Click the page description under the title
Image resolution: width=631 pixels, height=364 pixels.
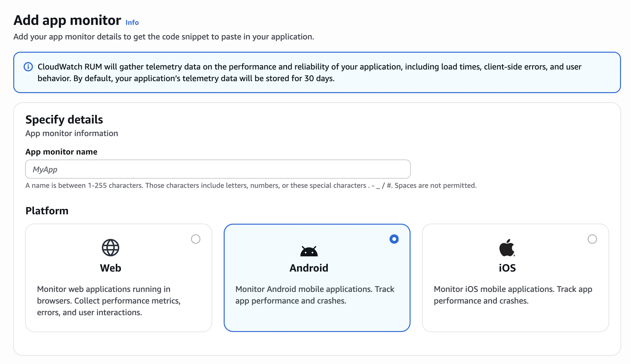[164, 37]
